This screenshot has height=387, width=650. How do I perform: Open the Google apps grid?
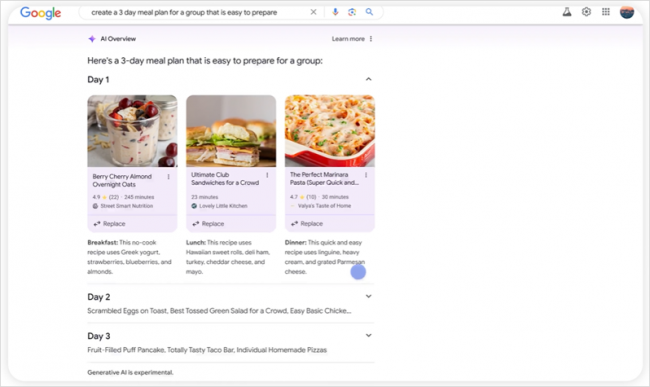point(606,12)
